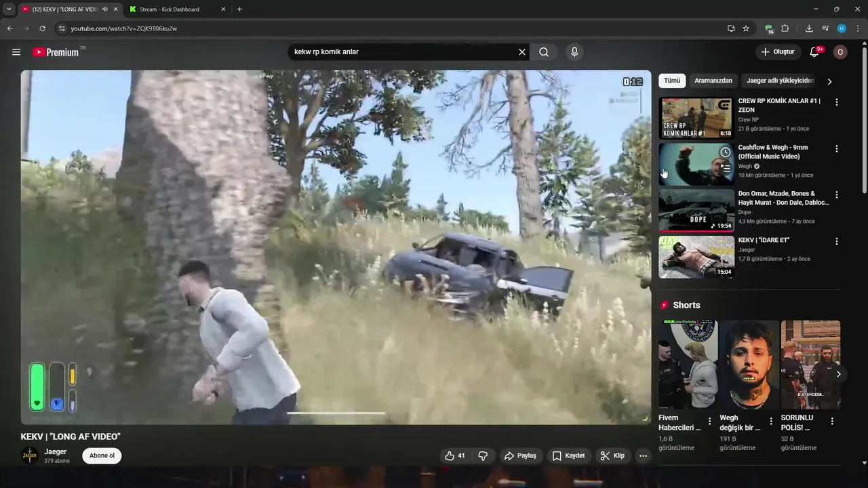Select the Tümü filter chip
868x488 pixels.
pyautogui.click(x=672, y=81)
